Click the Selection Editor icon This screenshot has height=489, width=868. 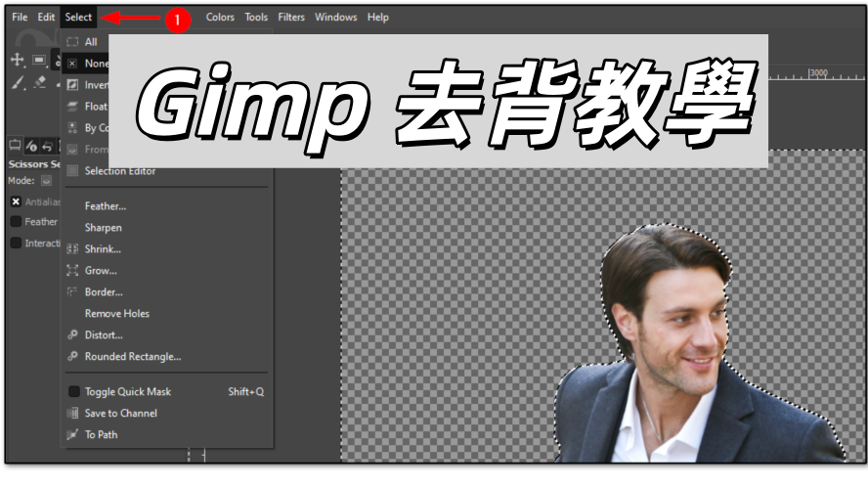(x=72, y=170)
